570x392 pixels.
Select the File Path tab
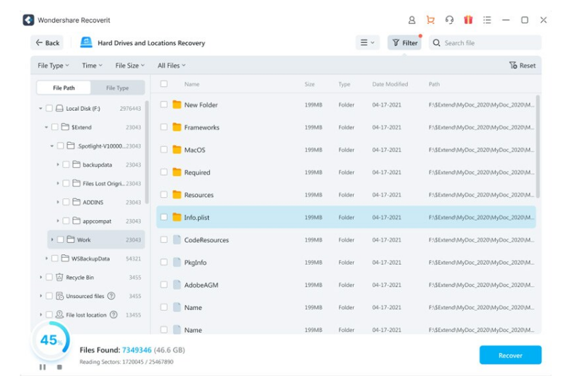click(64, 88)
